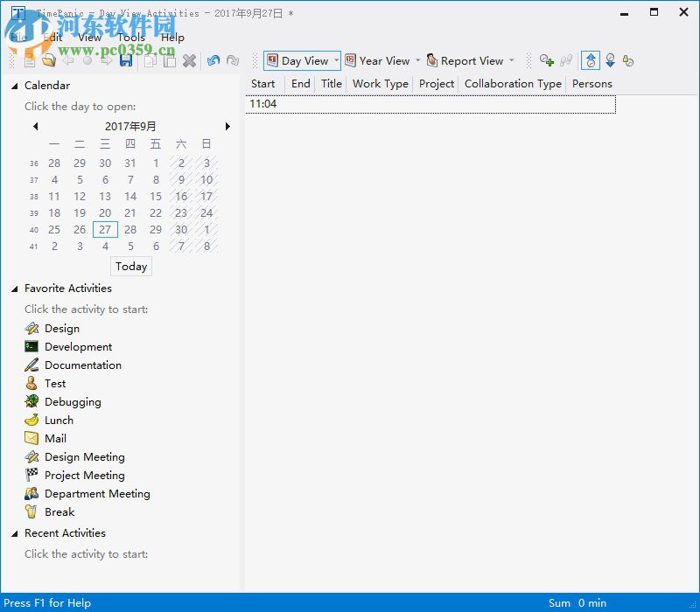Select the Add Activity tool
The width and height of the screenshot is (700, 612).
point(547,60)
